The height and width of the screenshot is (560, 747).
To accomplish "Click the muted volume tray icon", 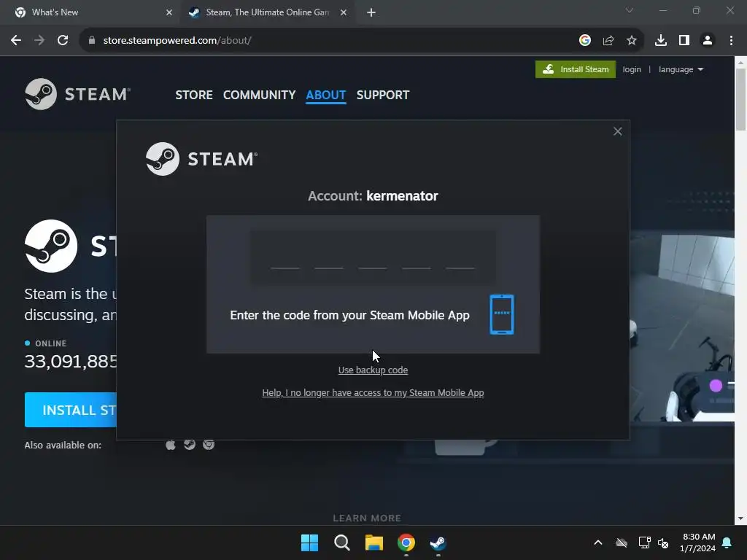I will (x=662, y=542).
